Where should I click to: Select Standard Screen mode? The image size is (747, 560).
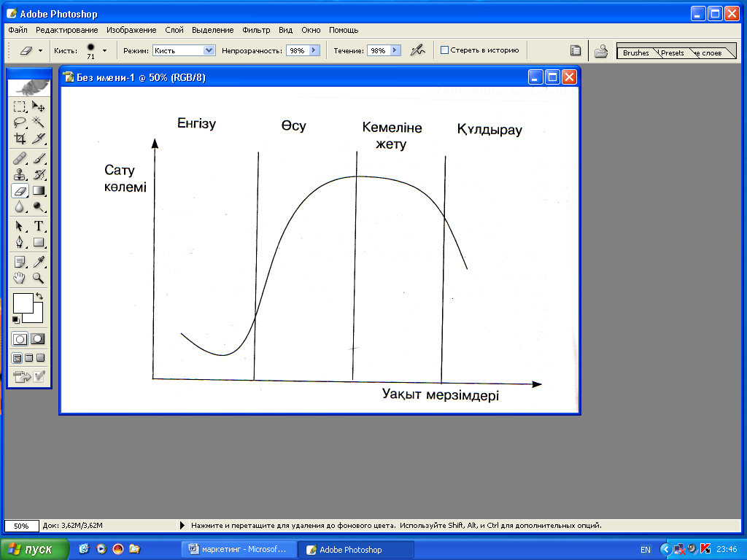coord(18,358)
